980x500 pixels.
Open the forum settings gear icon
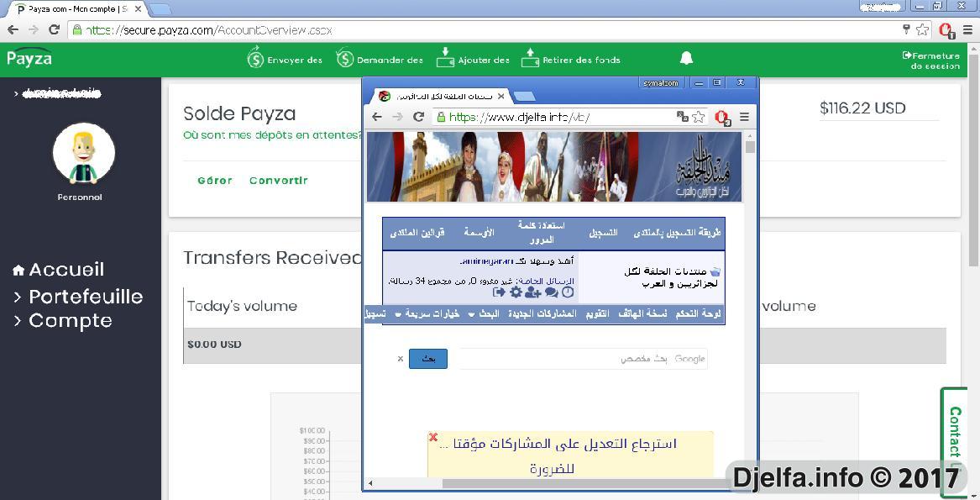point(516,292)
